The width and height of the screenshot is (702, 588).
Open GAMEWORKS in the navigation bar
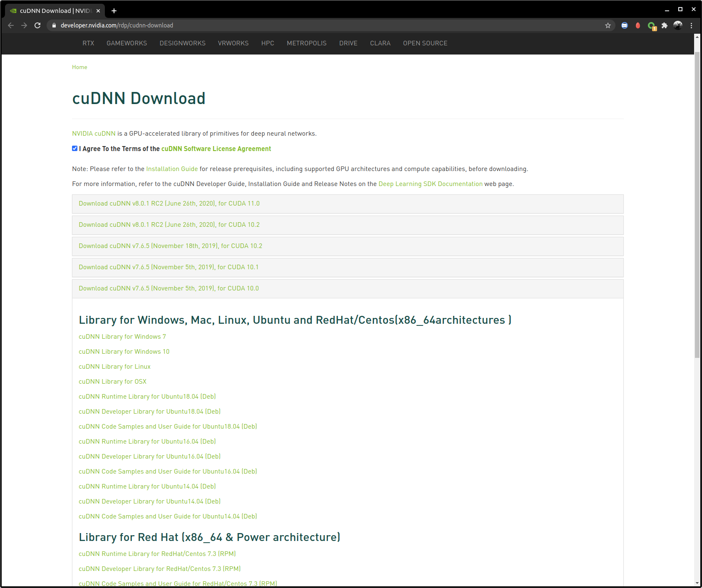tap(127, 43)
